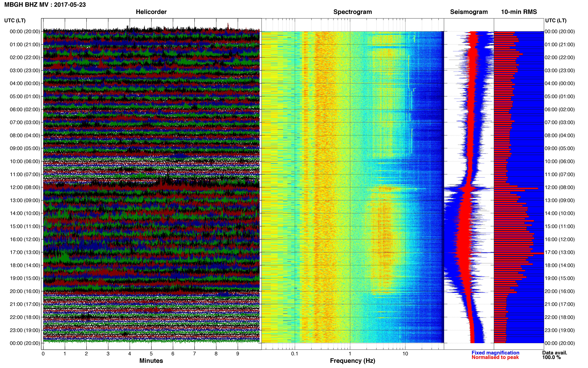Click the left '17:00 (13:00)' time label
588x368 pixels.
pos(25,252)
